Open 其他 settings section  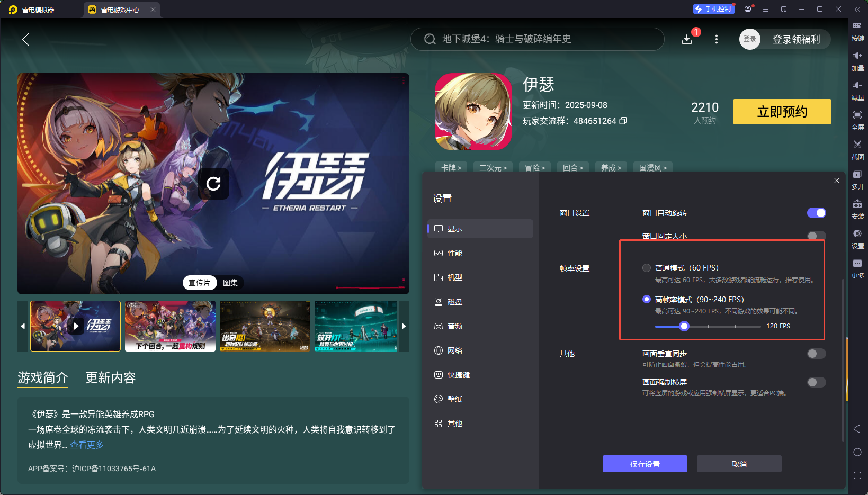[x=480, y=424]
